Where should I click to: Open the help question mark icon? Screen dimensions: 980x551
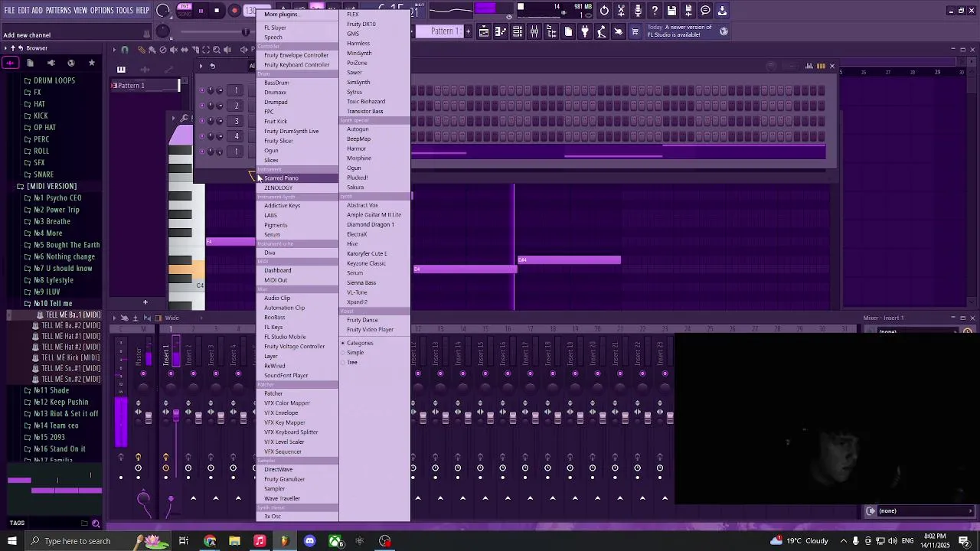coord(655,11)
